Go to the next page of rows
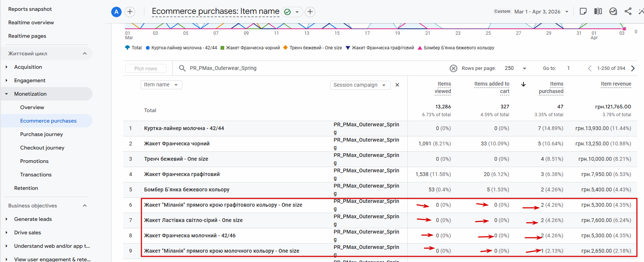644x262 pixels. pyautogui.click(x=633, y=68)
